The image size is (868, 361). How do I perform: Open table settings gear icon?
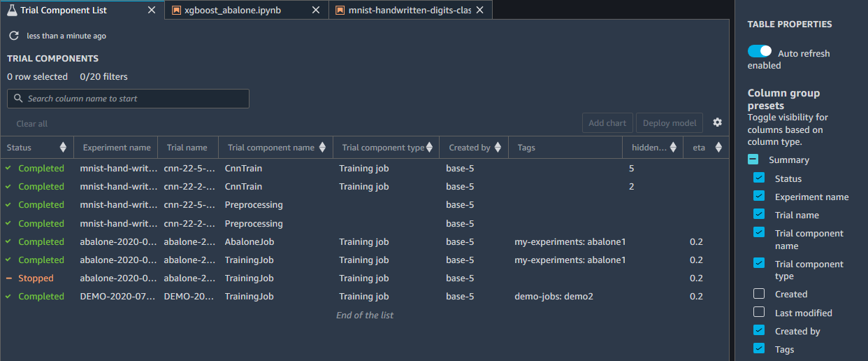click(717, 122)
